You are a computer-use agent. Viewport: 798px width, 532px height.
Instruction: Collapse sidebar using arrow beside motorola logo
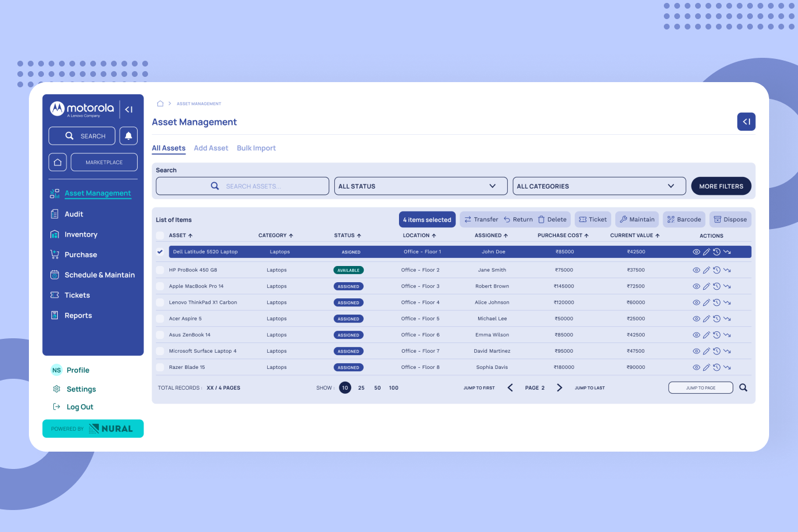coord(129,109)
